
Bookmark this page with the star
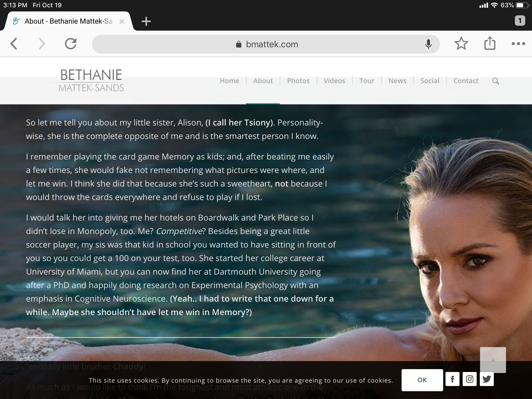click(x=461, y=43)
